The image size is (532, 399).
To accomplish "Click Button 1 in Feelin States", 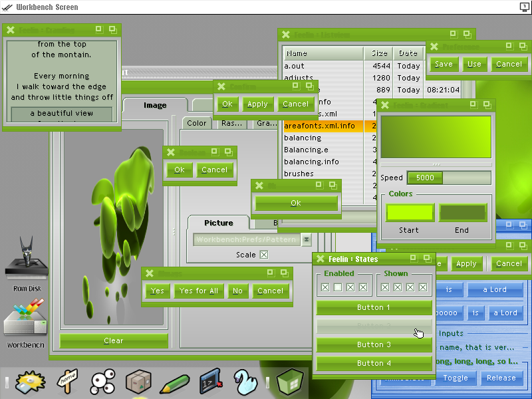I will coord(374,307).
